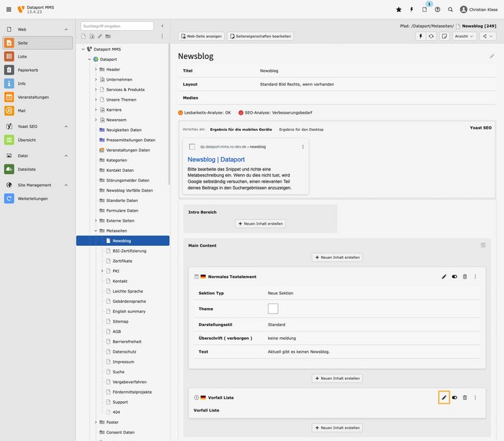
Task: Open the Ansicht dropdown
Action: point(464,36)
